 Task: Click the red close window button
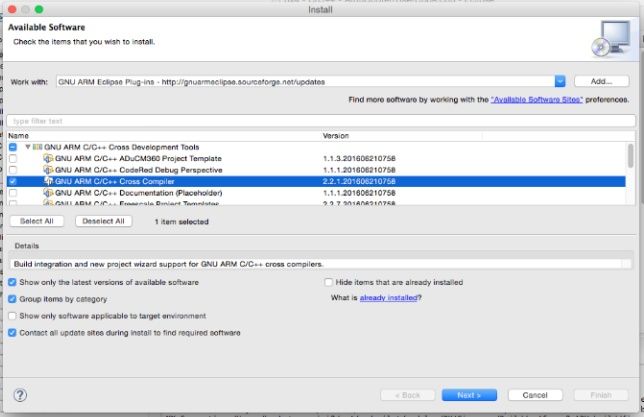pos(12,9)
